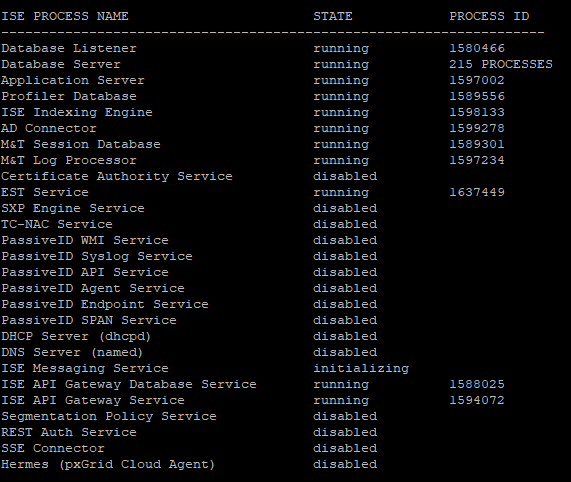Select the Database Server process name
The image size is (571, 482).
(x=61, y=64)
